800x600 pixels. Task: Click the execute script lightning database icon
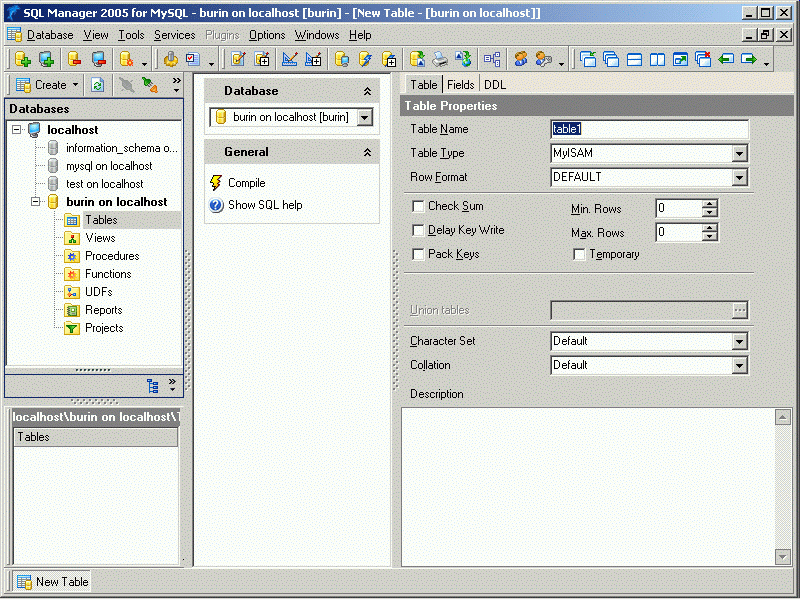pyautogui.click(x=365, y=59)
